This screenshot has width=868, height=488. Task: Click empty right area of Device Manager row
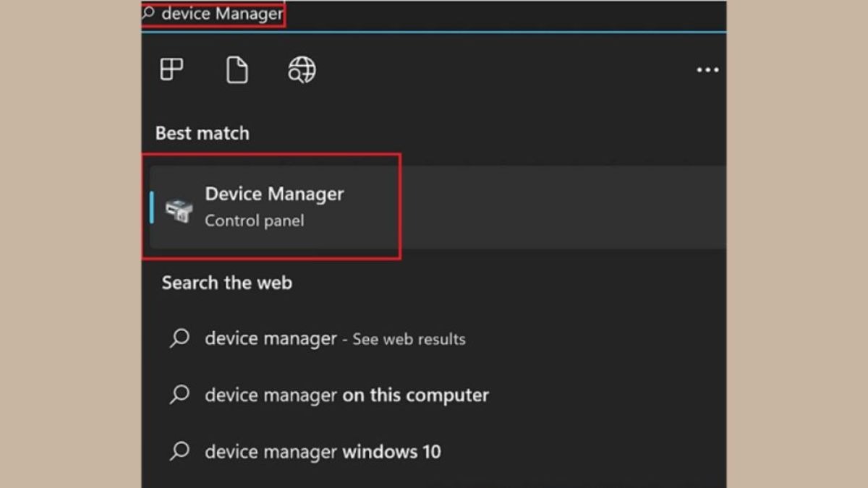pos(564,208)
